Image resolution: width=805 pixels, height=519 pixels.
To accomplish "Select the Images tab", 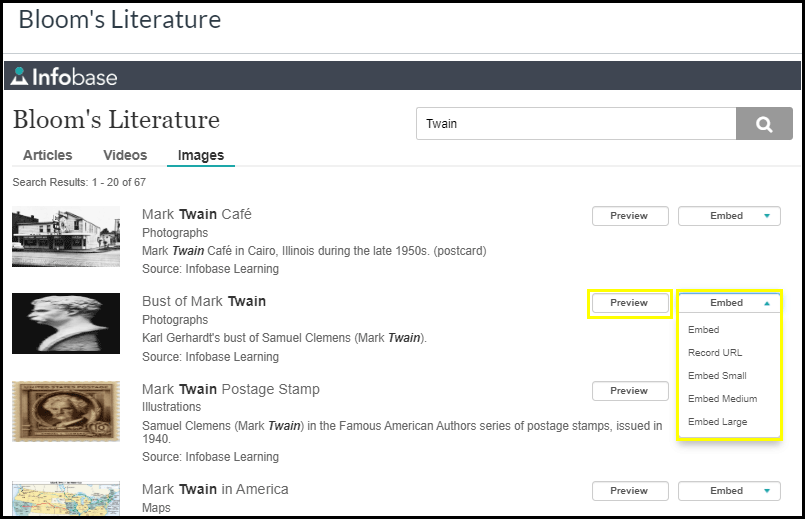I will coord(200,155).
